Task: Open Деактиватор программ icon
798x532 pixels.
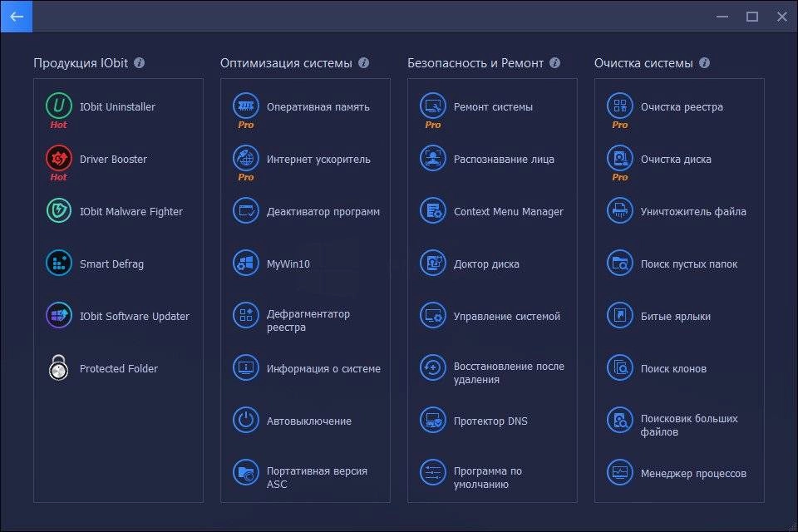Action: pos(246,211)
